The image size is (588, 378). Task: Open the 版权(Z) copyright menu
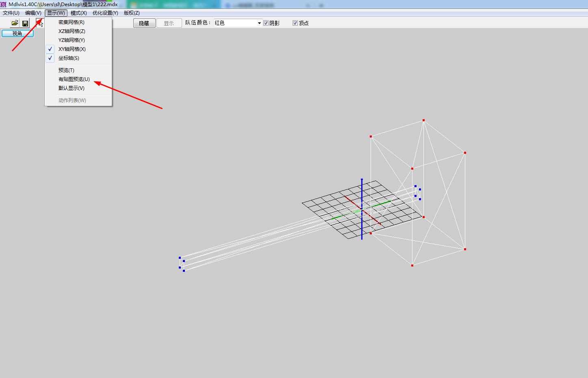pyautogui.click(x=132, y=13)
